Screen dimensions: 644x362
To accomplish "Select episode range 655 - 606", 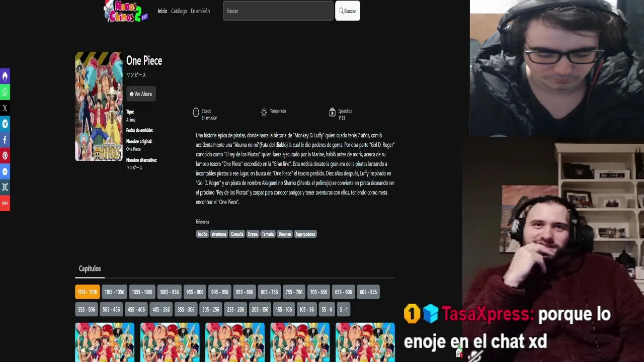I will tap(344, 292).
